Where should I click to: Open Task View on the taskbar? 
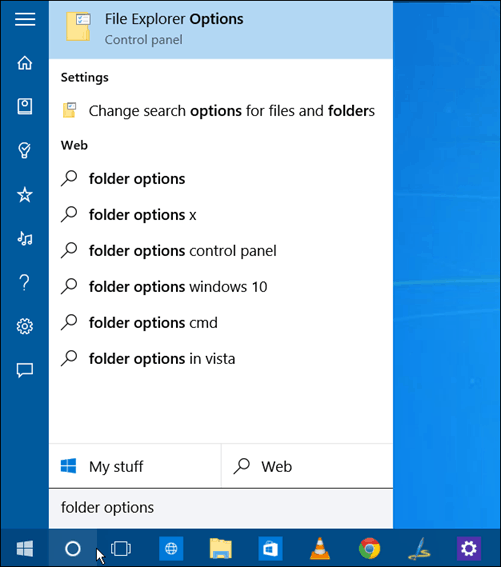pos(121,549)
